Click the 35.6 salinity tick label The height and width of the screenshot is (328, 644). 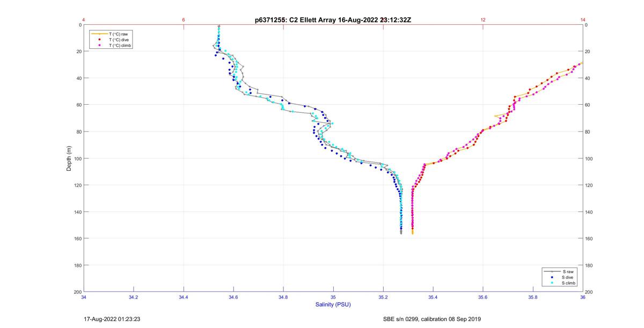click(482, 297)
